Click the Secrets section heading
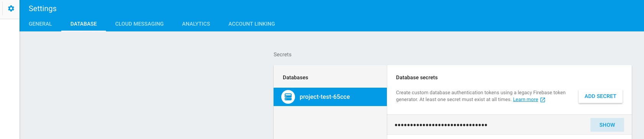Viewport: 644px width, 139px height. (282, 54)
